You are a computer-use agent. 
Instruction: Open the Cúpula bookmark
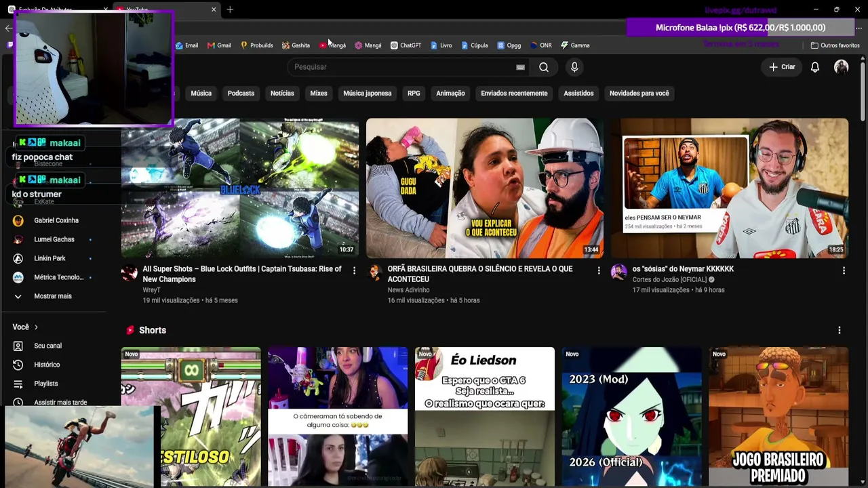click(x=474, y=45)
